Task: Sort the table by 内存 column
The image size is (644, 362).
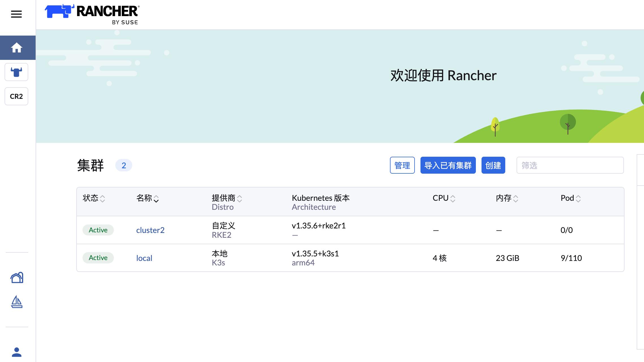Action: pos(507,198)
